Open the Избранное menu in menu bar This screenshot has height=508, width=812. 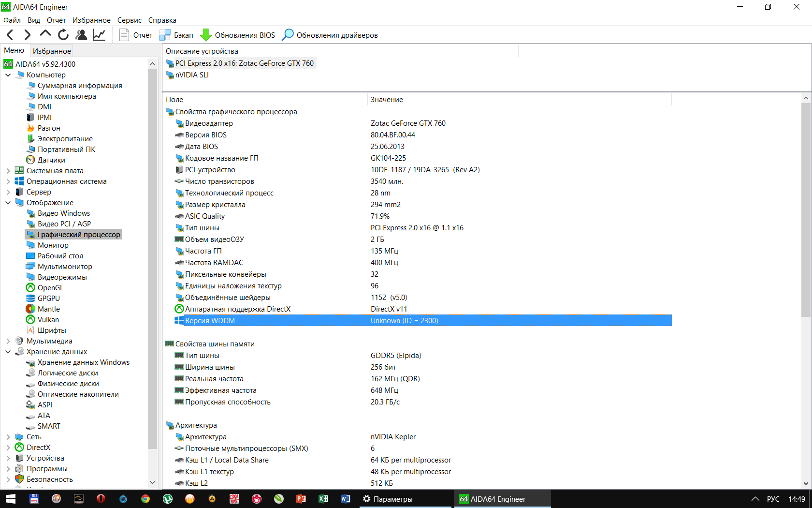91,20
